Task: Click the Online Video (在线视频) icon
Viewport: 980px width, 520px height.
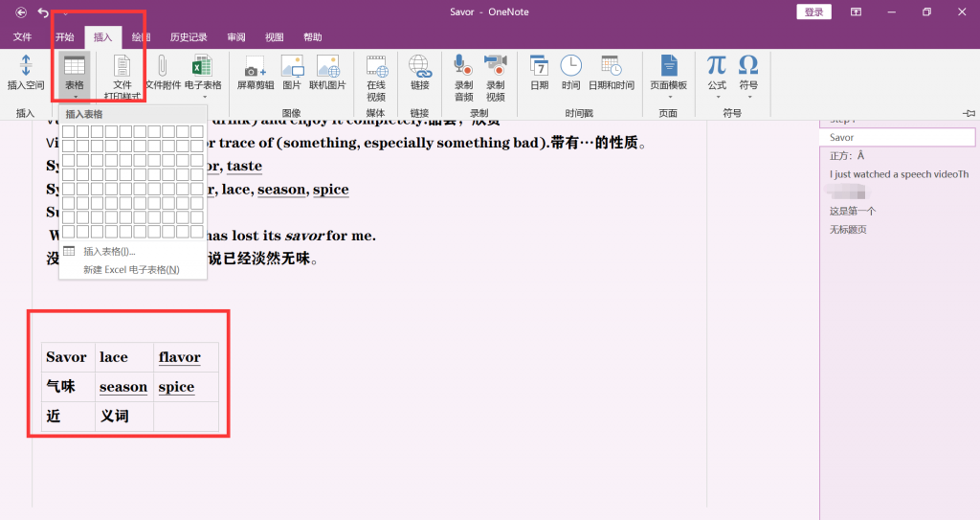Action: click(376, 79)
